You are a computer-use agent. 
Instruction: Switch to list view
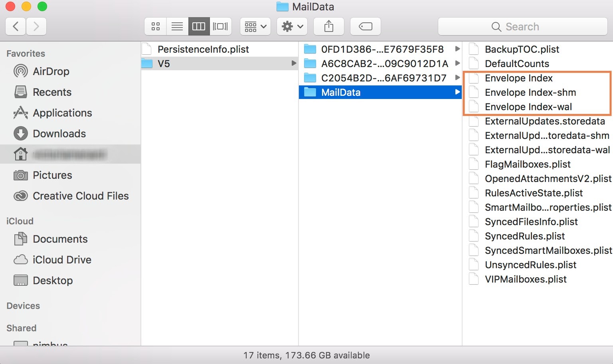click(177, 26)
